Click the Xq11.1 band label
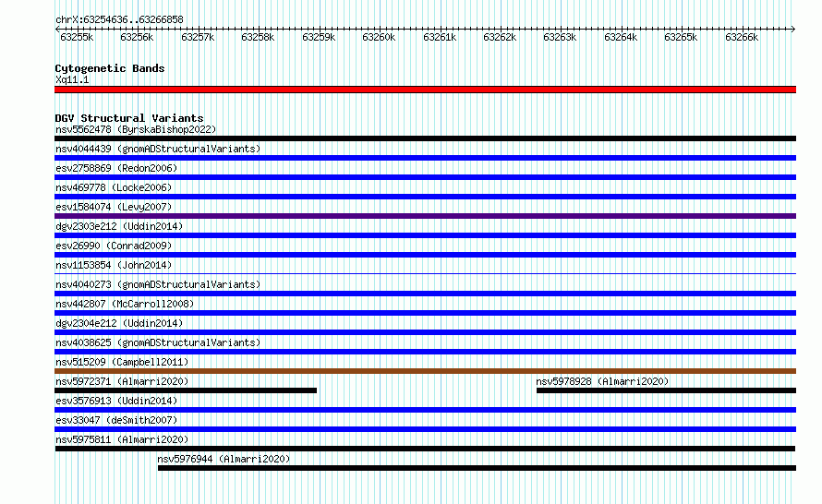 [x=72, y=79]
